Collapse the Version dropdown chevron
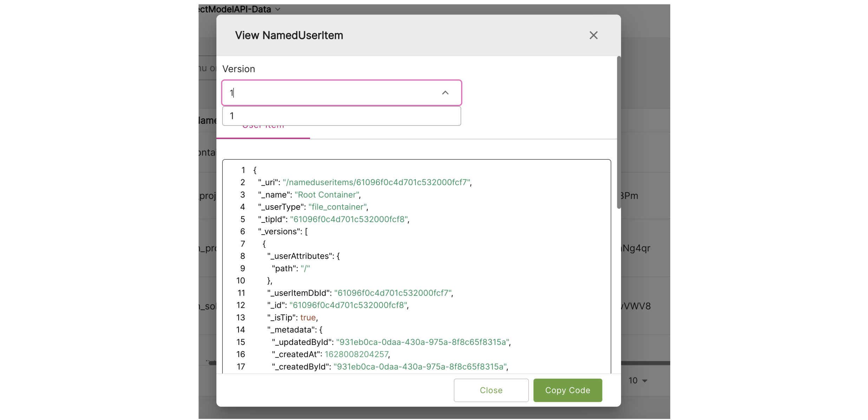This screenshot has height=420, width=868. [445, 93]
